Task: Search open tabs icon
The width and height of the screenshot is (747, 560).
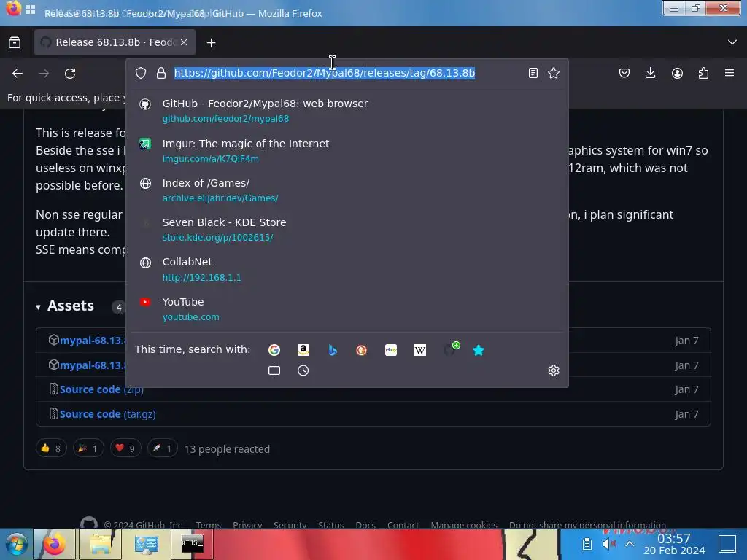Action: (x=274, y=370)
